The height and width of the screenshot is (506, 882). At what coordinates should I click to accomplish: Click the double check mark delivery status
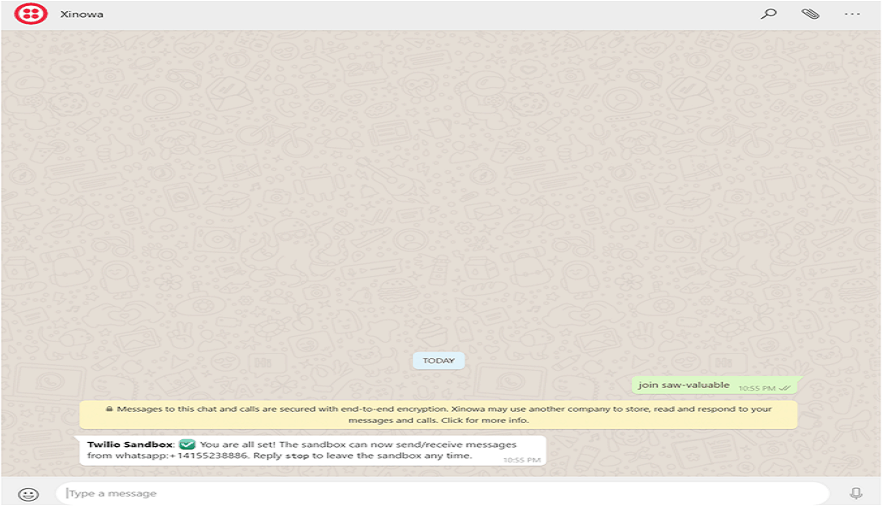[785, 388]
